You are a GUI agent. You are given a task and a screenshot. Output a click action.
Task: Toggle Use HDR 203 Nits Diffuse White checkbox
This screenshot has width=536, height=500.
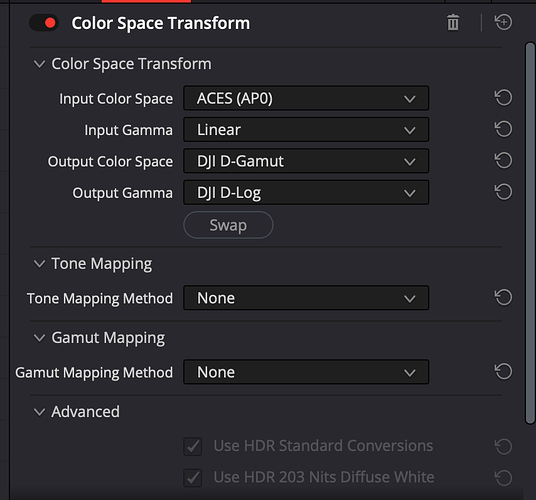point(193,477)
